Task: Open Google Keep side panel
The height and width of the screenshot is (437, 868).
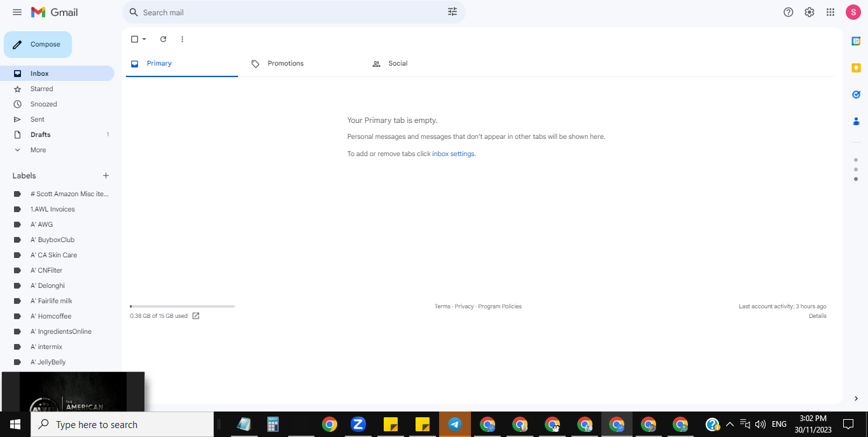Action: click(x=856, y=68)
